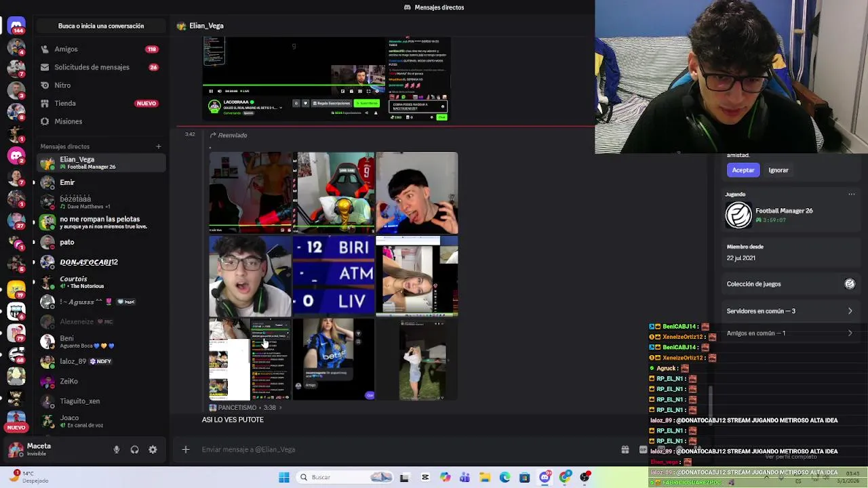
Task: Click the upload attachment plus button
Action: pyautogui.click(x=185, y=449)
